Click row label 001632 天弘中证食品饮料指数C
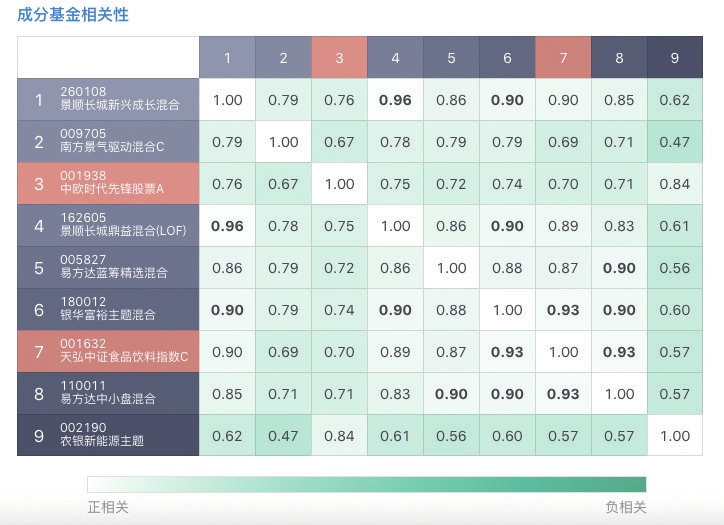This screenshot has width=724, height=525. tap(108, 351)
